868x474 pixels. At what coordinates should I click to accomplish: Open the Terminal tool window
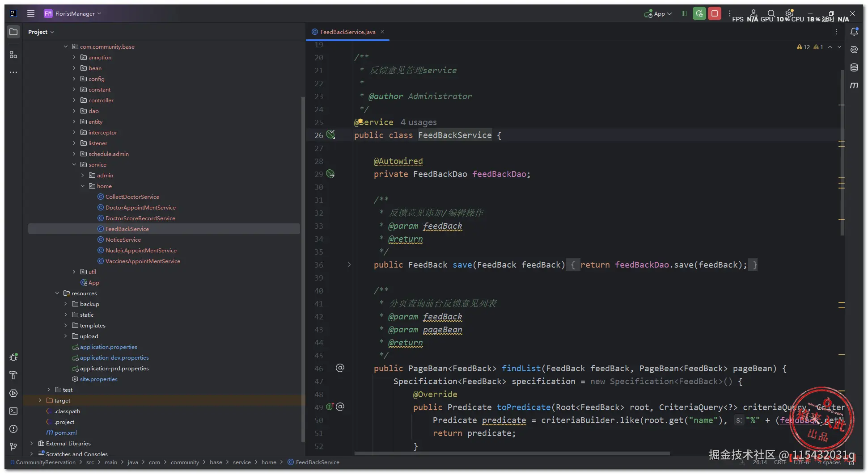pos(13,411)
